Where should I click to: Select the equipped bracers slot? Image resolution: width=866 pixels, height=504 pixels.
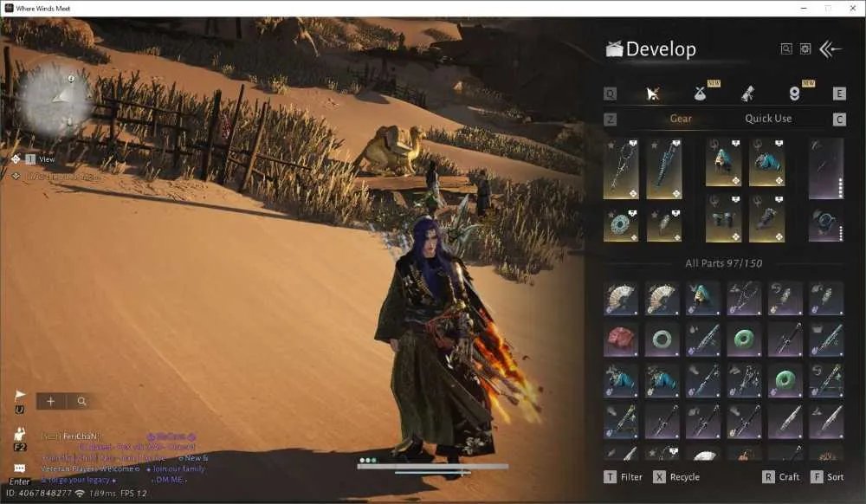coord(723,218)
